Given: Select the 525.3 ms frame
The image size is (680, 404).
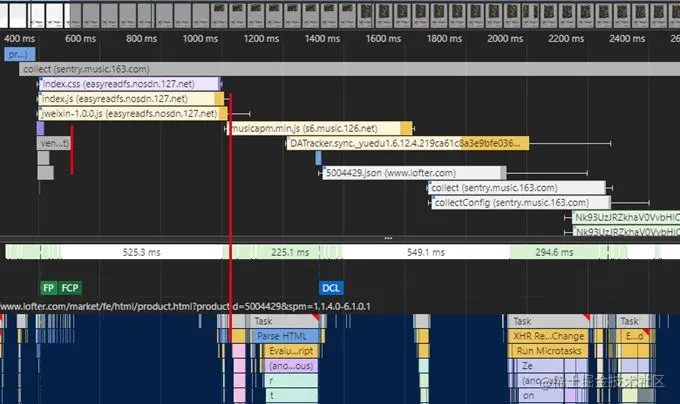Looking at the screenshot, I should pos(141,252).
